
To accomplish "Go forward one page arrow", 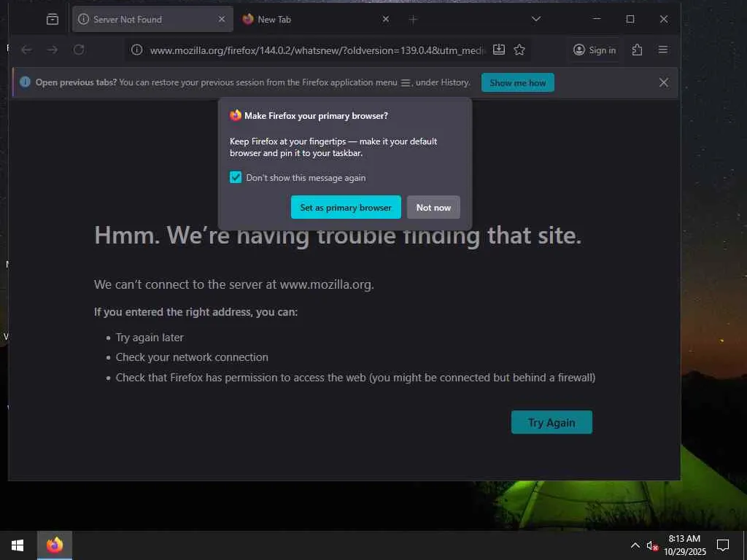I will point(53,50).
